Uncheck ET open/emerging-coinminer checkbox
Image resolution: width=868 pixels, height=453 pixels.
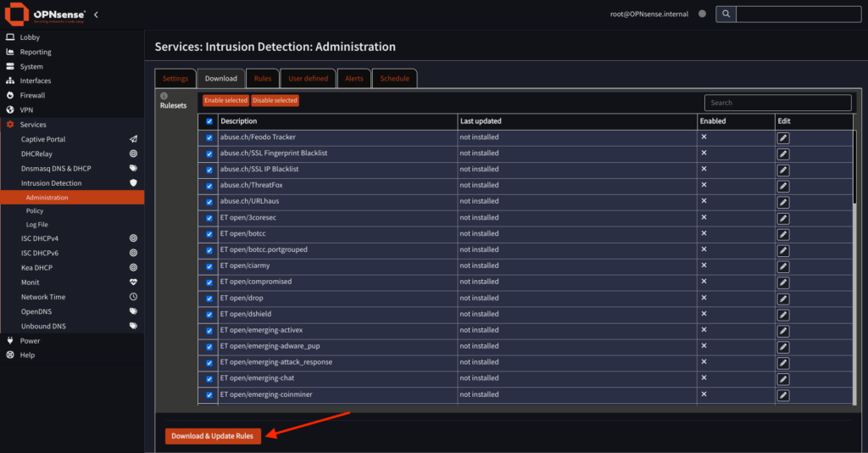(x=209, y=395)
